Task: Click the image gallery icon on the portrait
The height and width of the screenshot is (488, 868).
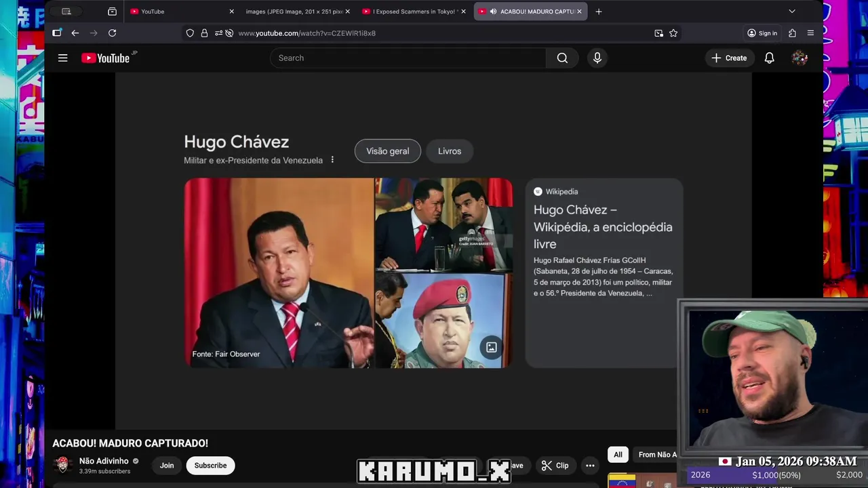Action: tap(492, 348)
